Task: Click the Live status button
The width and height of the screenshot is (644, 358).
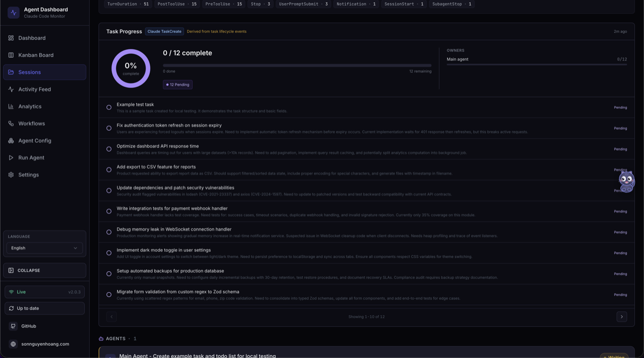Action: 45,292
